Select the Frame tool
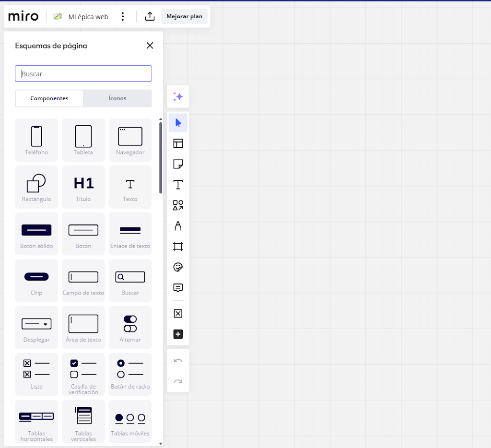Image resolution: width=491 pixels, height=448 pixels. (178, 247)
